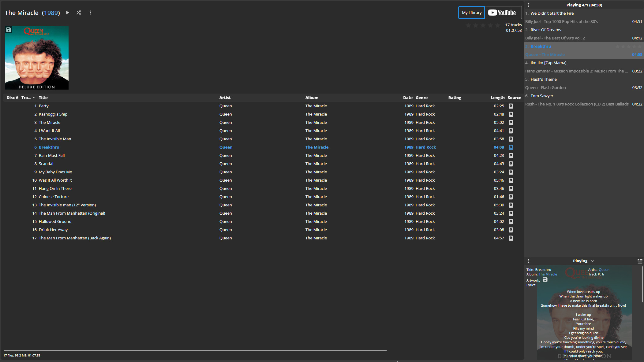Open play queue three-dot menu
Image resolution: width=644 pixels, height=362 pixels.
pos(528,5)
